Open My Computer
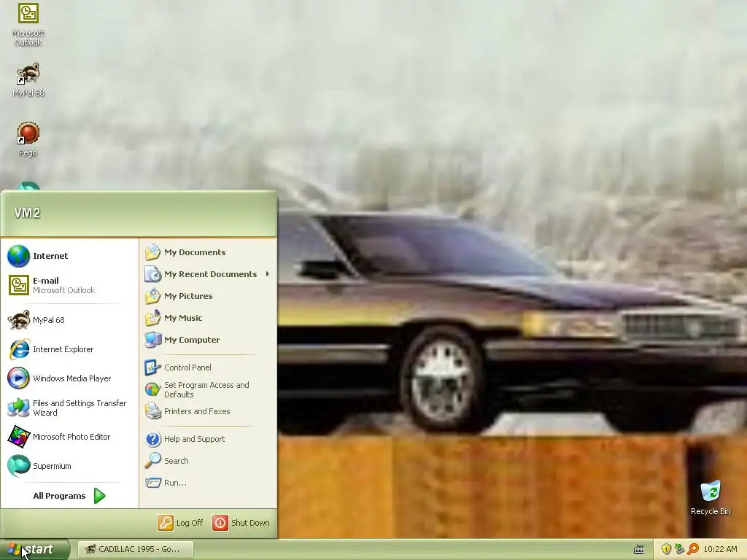The height and width of the screenshot is (560, 747). pyautogui.click(x=208, y=340)
